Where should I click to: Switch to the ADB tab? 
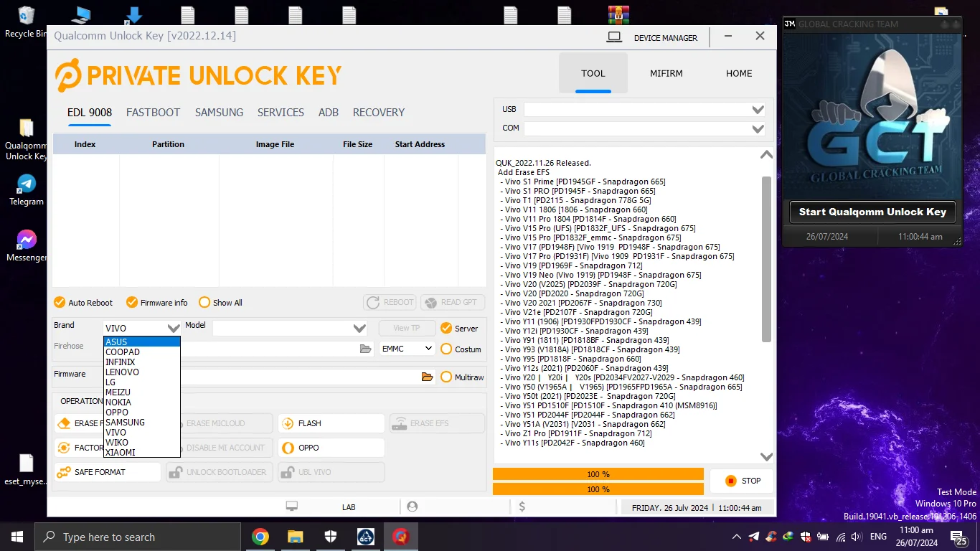pyautogui.click(x=329, y=113)
